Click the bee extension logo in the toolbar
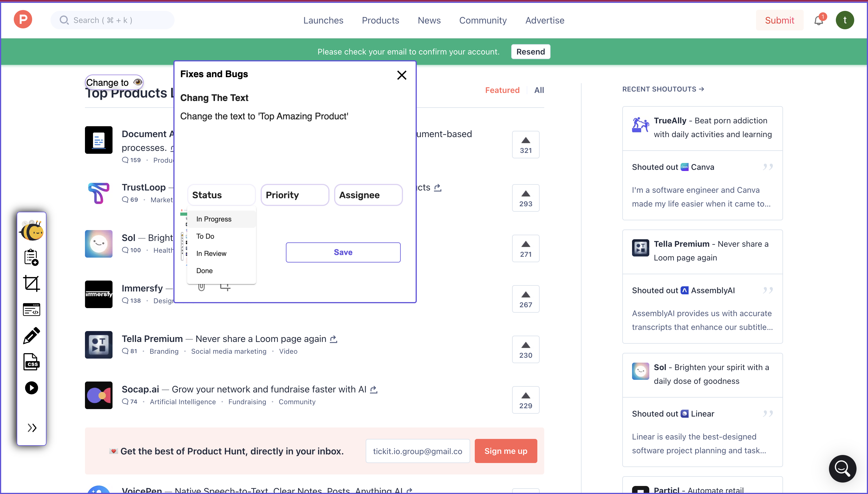868x494 pixels. pyautogui.click(x=31, y=230)
